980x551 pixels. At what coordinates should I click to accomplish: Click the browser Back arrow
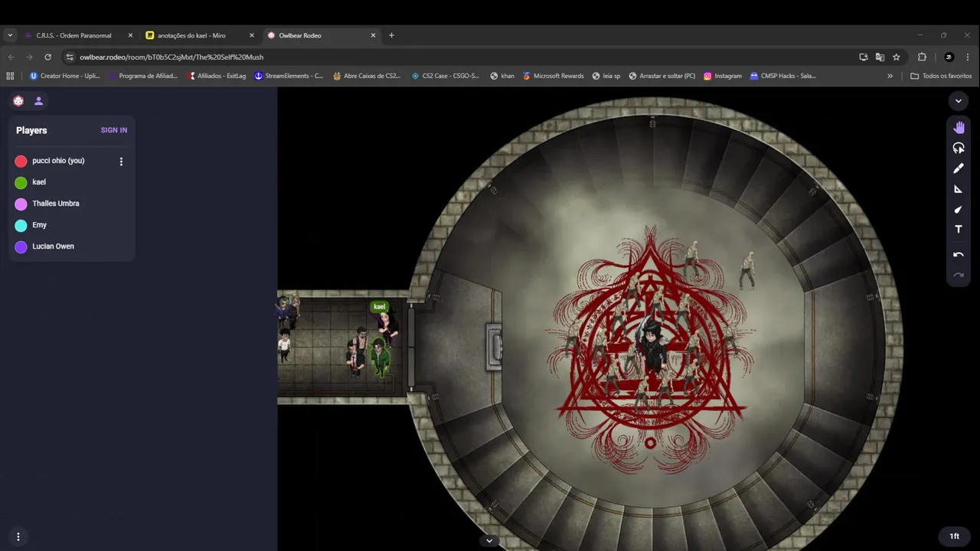(11, 57)
